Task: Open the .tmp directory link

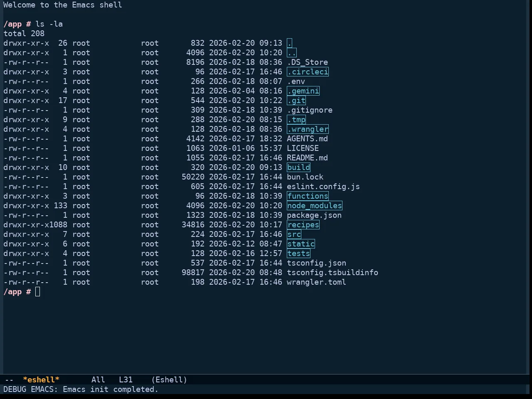Action: 296,120
